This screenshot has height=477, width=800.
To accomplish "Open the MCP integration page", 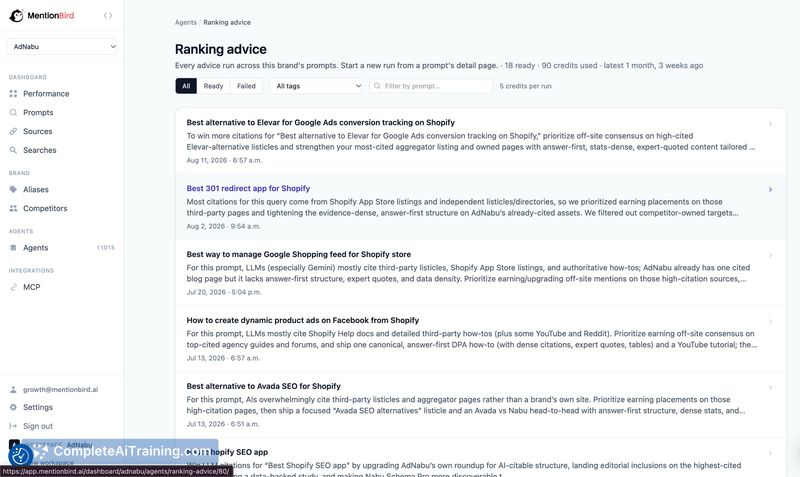I will [31, 287].
